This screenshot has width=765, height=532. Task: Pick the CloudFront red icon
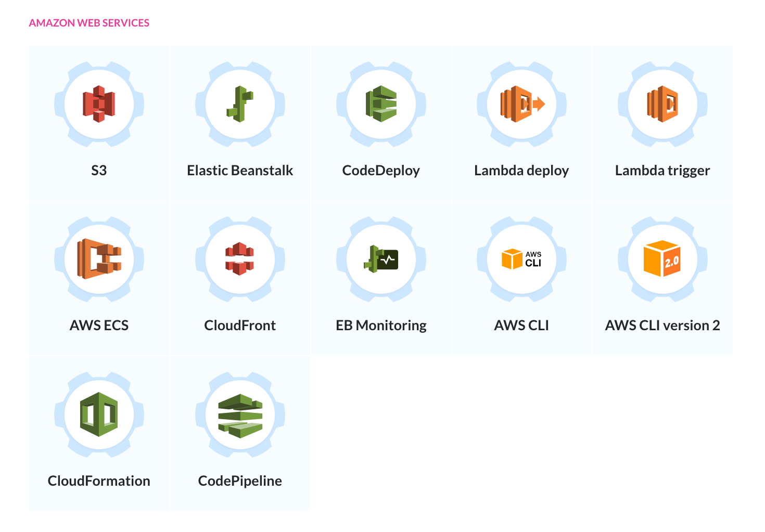pos(240,258)
